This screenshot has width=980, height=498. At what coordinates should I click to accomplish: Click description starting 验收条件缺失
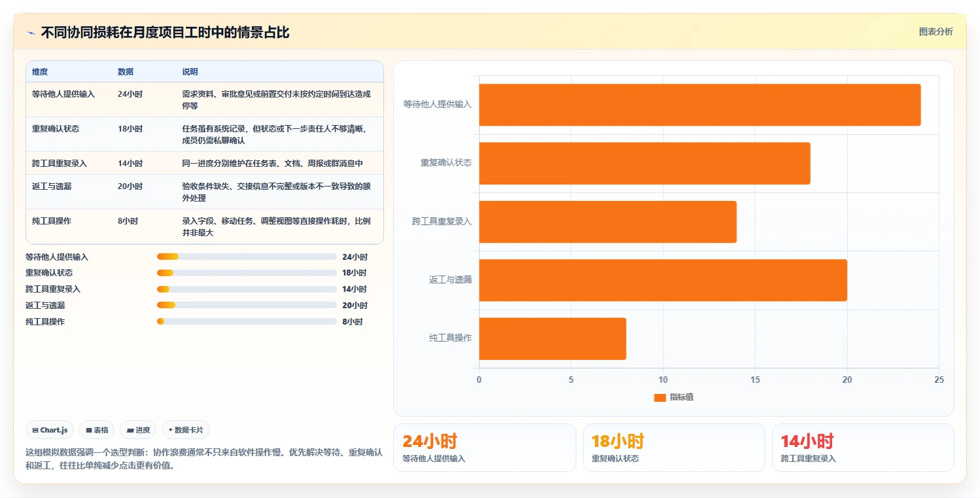tap(277, 192)
